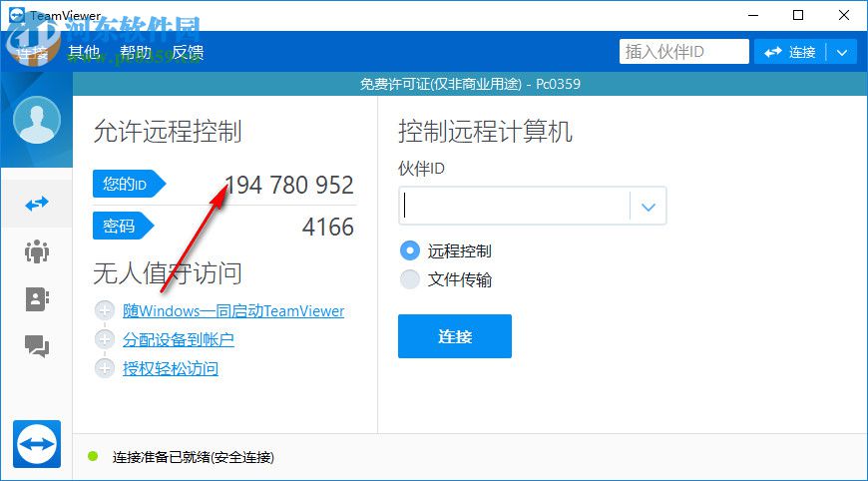Open link 授权轻松访问
Image resolution: width=868 pixels, height=481 pixels.
point(171,368)
